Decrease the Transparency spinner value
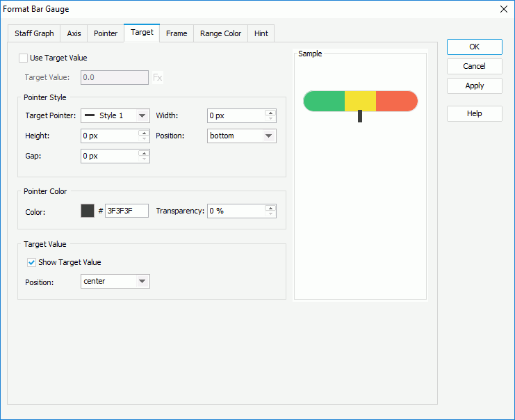Image resolution: width=515 pixels, height=420 pixels. [270, 214]
